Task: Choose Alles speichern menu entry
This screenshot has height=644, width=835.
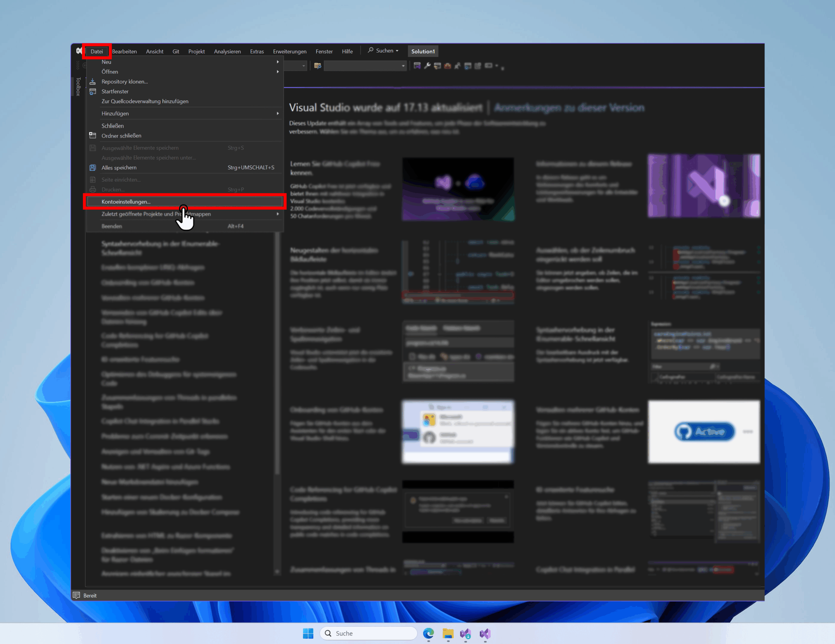Action: [185, 168]
